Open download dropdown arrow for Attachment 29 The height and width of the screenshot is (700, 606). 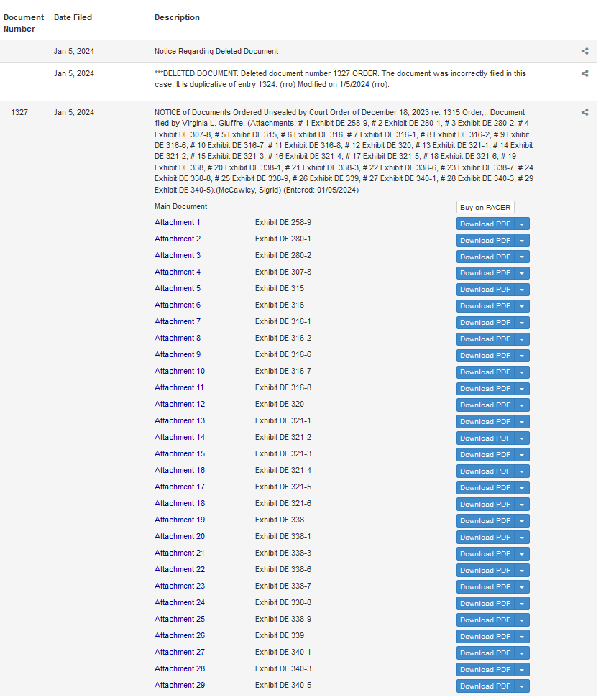[522, 686]
